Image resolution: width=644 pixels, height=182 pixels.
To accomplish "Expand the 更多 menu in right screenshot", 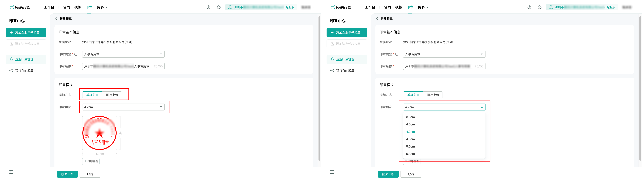I will 423,7.
